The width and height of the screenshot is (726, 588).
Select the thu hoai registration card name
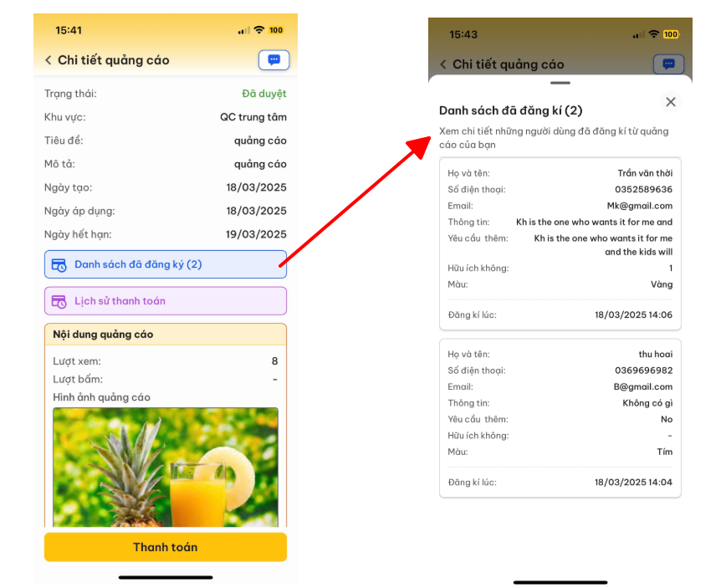[655, 355]
